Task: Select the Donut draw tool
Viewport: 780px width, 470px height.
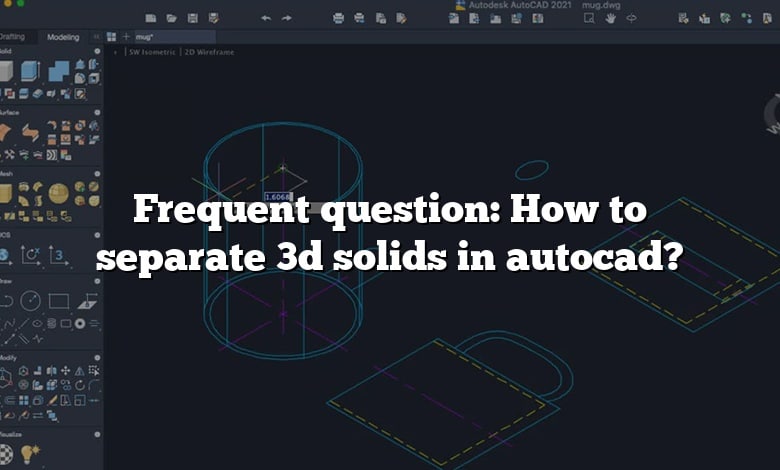Action: [80, 323]
